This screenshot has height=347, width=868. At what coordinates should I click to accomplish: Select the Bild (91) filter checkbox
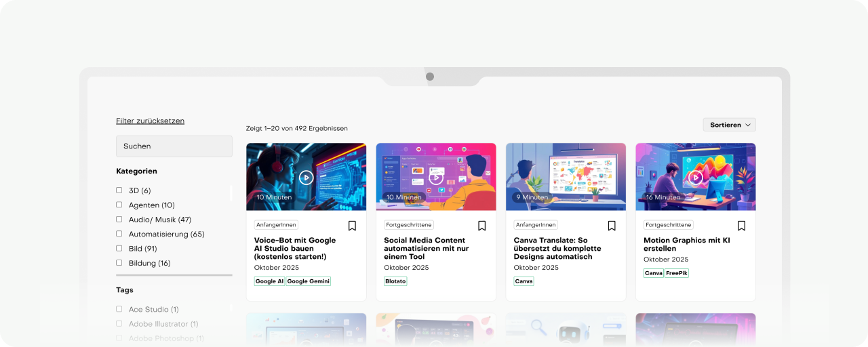pyautogui.click(x=119, y=248)
